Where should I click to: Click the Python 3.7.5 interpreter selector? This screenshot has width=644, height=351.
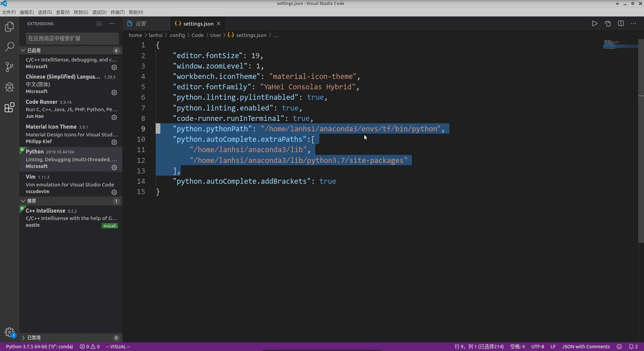(x=39, y=347)
